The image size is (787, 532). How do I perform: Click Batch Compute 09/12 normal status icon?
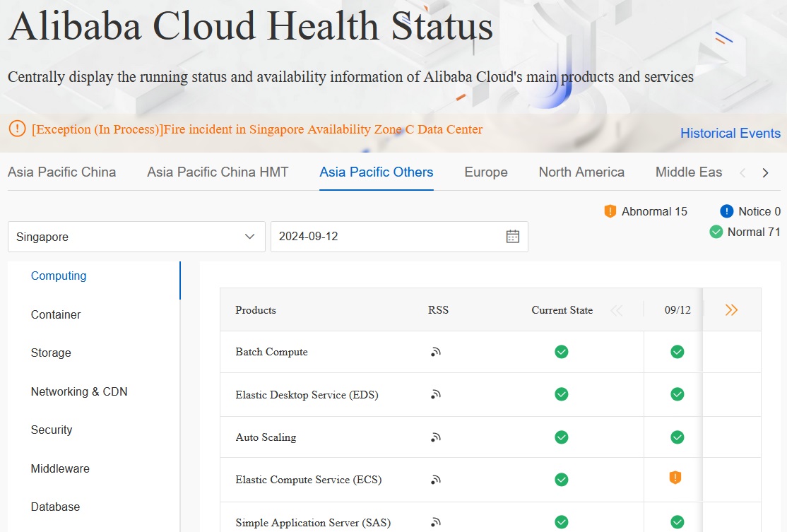point(677,352)
